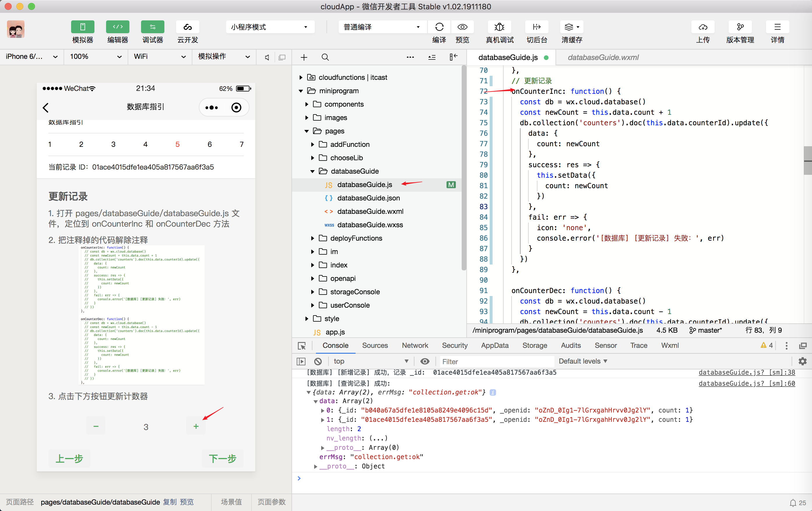Open the 小程序模式 mode dropdown
The width and height of the screenshot is (812, 511).
[270, 27]
